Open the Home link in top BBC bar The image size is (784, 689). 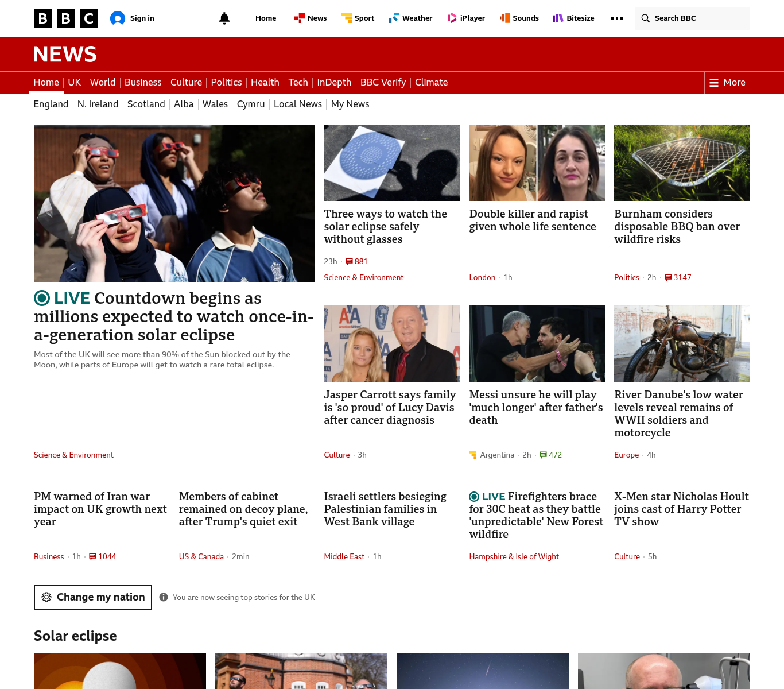tap(266, 18)
